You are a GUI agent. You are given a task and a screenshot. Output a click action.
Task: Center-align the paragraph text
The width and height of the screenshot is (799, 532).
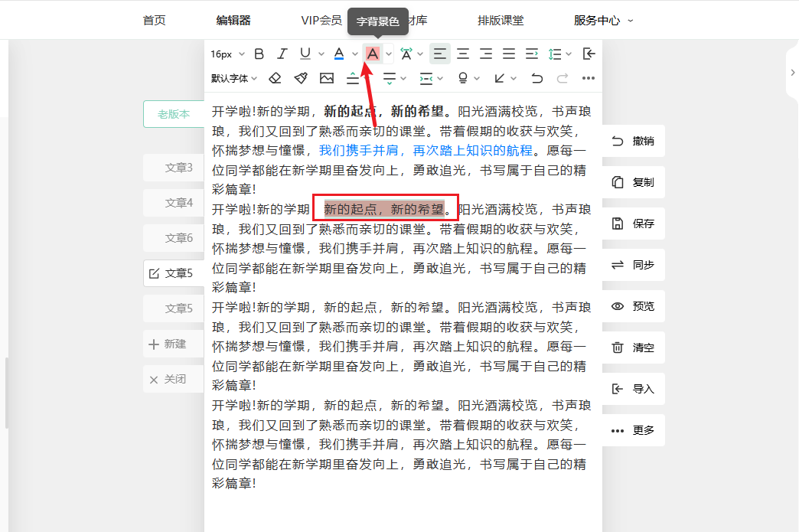(x=463, y=54)
